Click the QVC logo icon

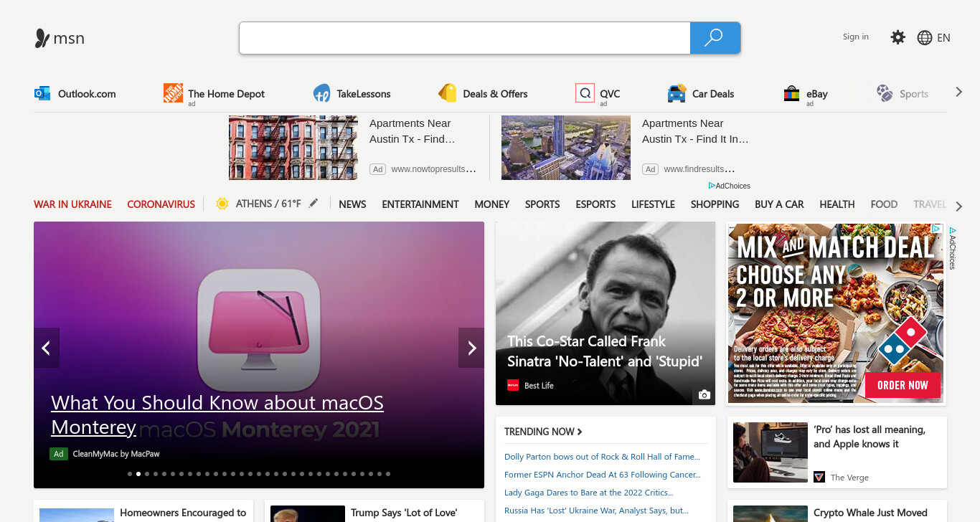pos(585,93)
